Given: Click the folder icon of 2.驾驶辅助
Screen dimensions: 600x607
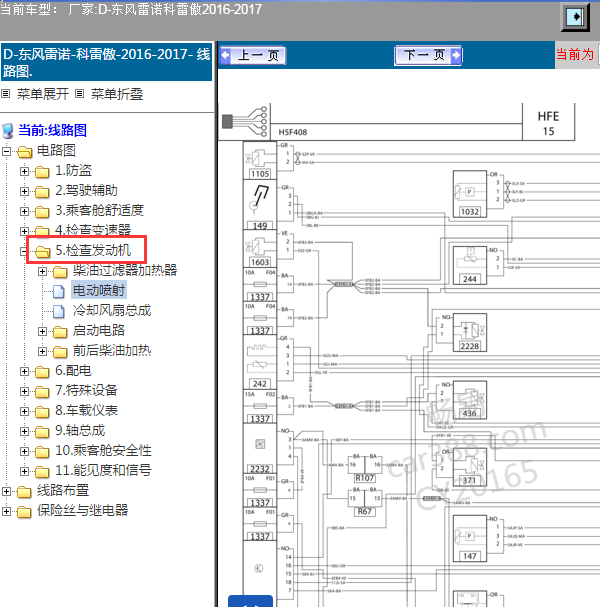Looking at the screenshot, I should (x=42, y=192).
